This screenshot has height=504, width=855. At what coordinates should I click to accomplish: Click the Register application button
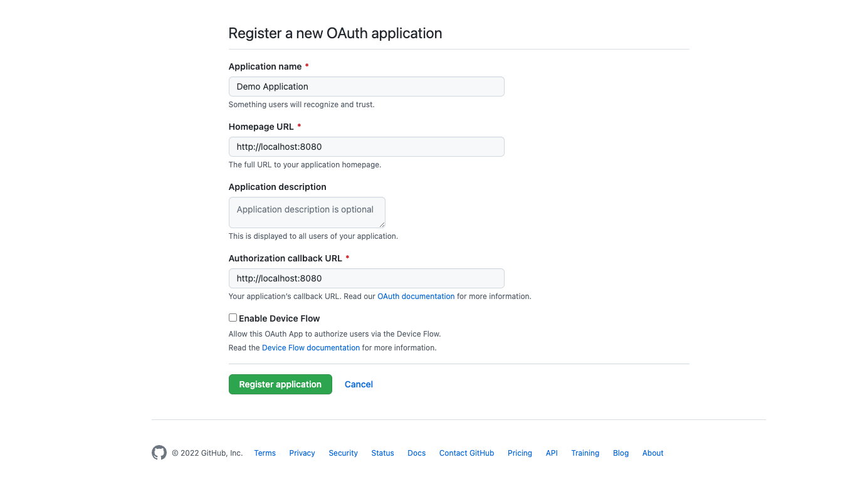(280, 384)
